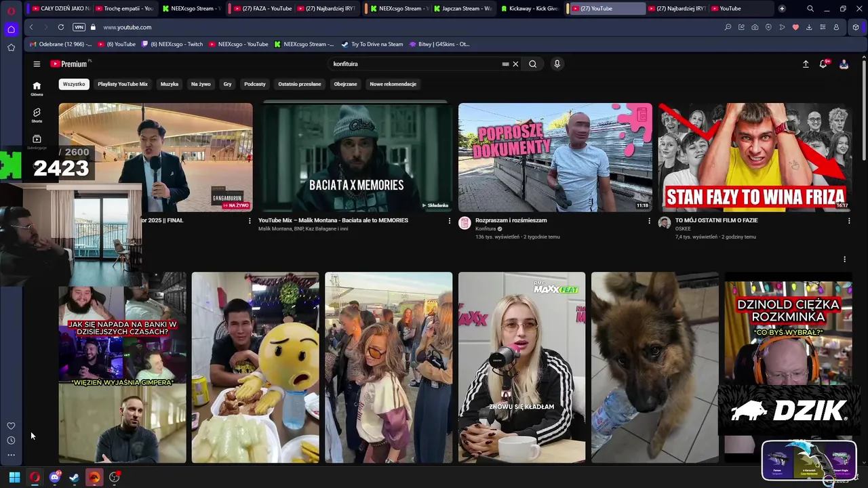Open new tab with plus button
This screenshot has width=868, height=488.
pos(782,9)
